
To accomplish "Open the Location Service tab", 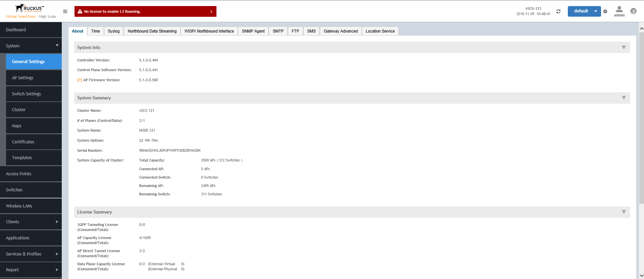I will (x=380, y=31).
